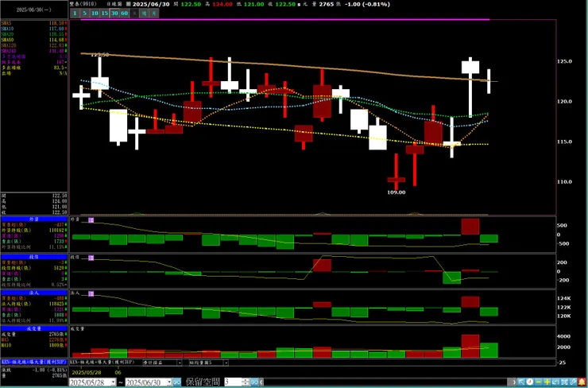This screenshot has width=588, height=388.
Task: Select the 30-minute timeframe button
Action: (114, 14)
